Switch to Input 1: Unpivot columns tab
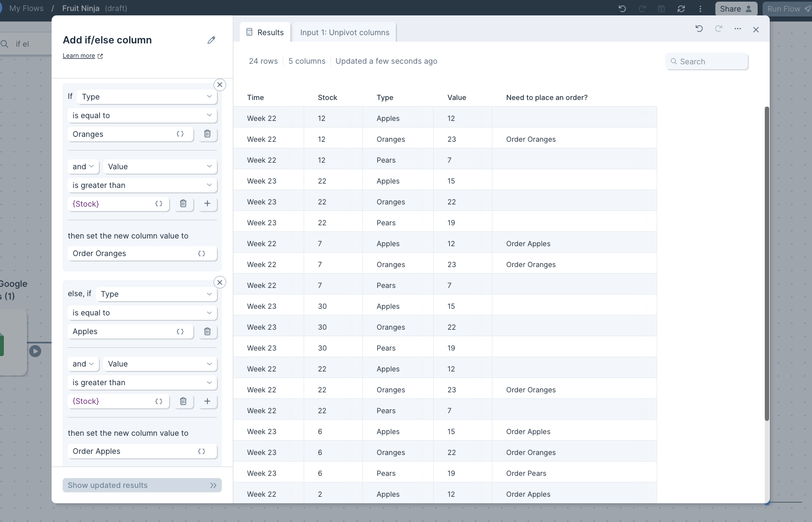 click(345, 32)
